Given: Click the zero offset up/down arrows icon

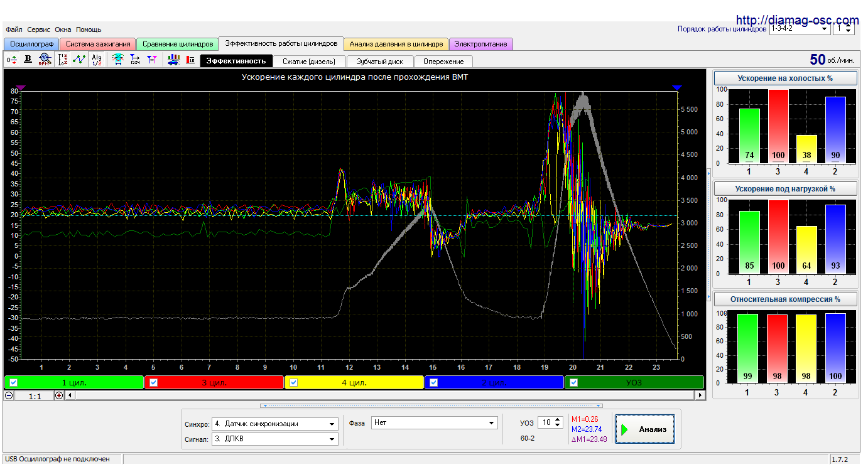Looking at the screenshot, I should [11, 60].
